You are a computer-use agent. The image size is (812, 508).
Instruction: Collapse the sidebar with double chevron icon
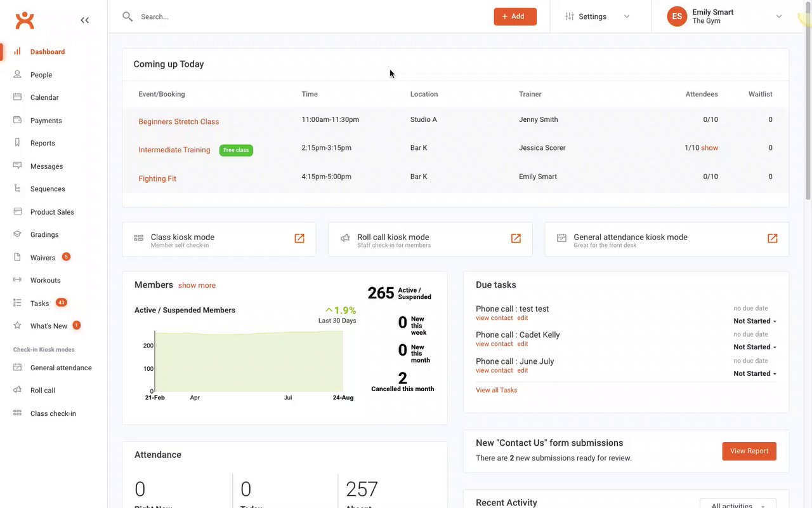[85, 20]
